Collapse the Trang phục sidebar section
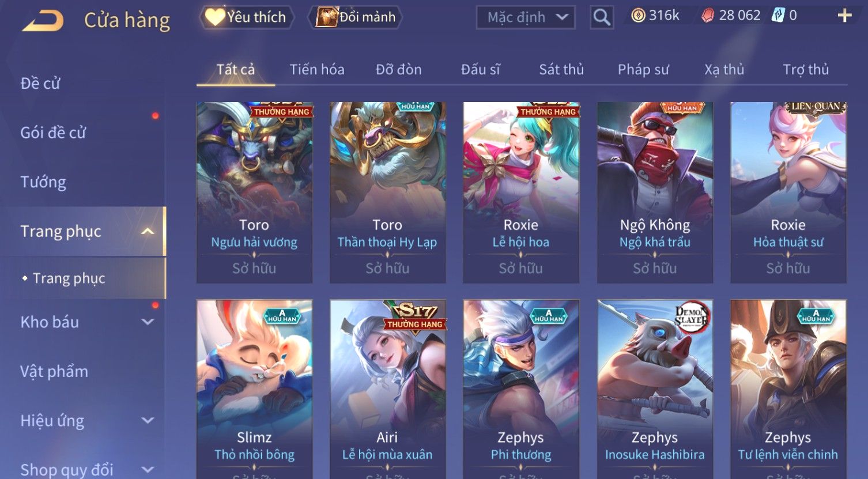 click(148, 231)
